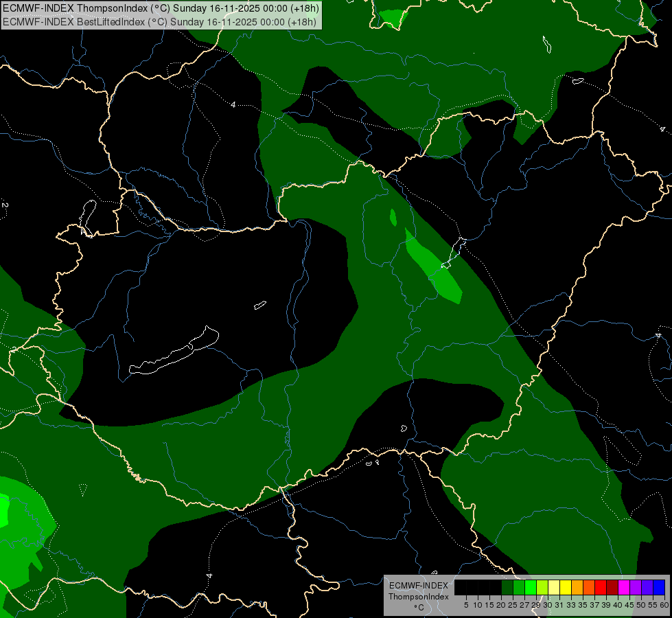Click the contour label 2 at left edge

(5, 205)
